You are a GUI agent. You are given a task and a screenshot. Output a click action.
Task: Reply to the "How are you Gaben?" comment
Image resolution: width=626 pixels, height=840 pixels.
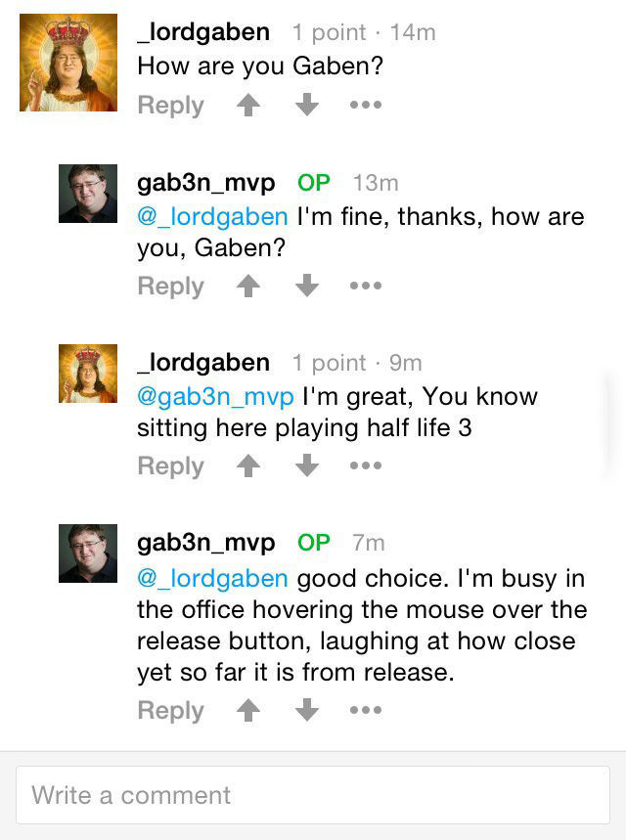170,105
